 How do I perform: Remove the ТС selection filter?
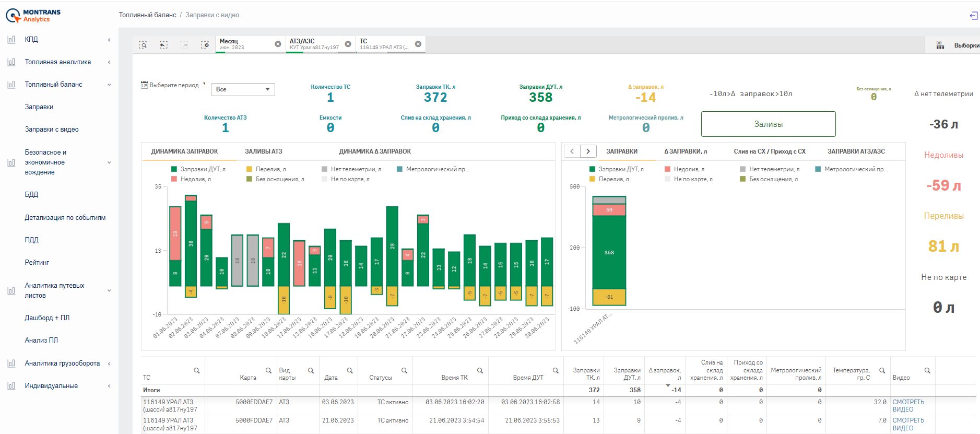click(418, 44)
